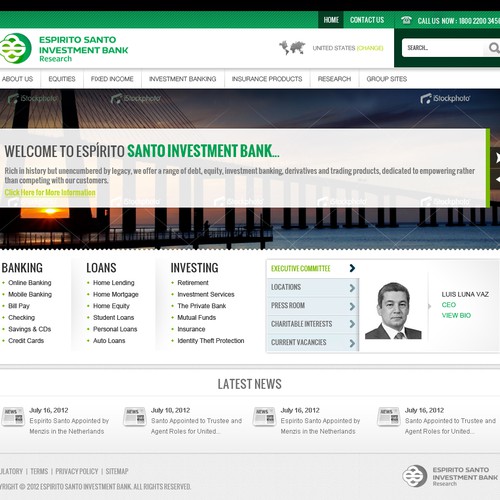The width and height of the screenshot is (500, 500).
Task: Click the search magnifier icon
Action: point(494,48)
